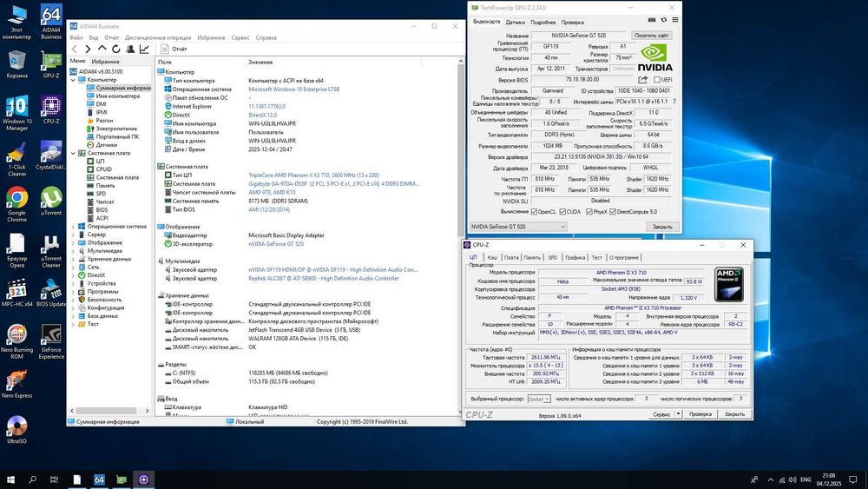Toggle the CUDA checkbox in GPU-Z
Image resolution: width=868 pixels, height=489 pixels.
click(x=562, y=212)
